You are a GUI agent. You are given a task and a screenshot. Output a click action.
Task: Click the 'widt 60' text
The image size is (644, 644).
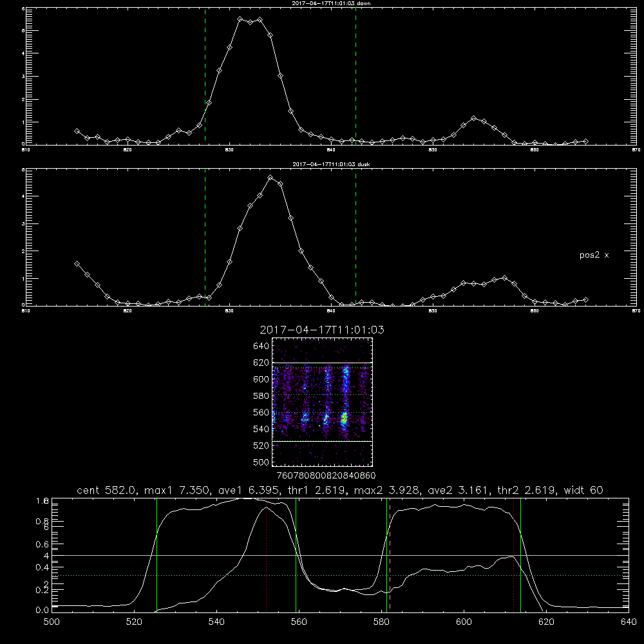583,490
